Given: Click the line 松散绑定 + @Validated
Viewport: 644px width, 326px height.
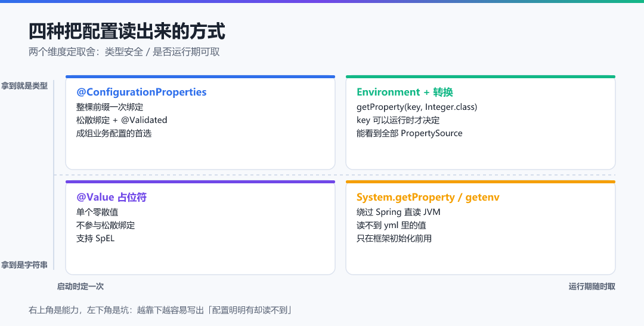Looking at the screenshot, I should coord(122,120).
